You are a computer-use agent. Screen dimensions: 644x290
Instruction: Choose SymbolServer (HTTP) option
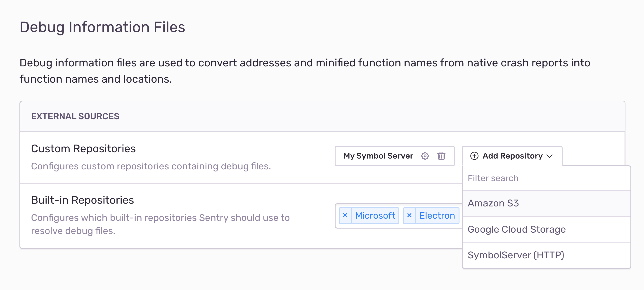(x=546, y=255)
